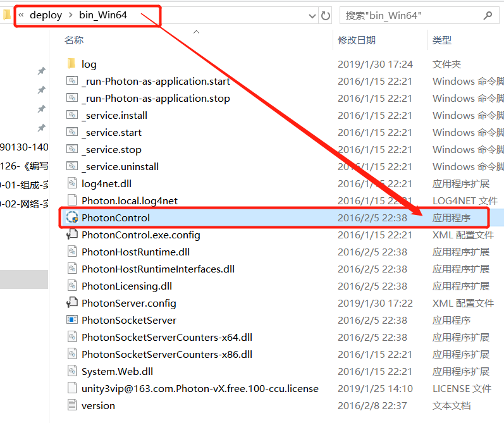Click the PhotonHostRuntimeInterfaces.dll file icon
Viewport: 504px width, 423px height.
(72, 268)
